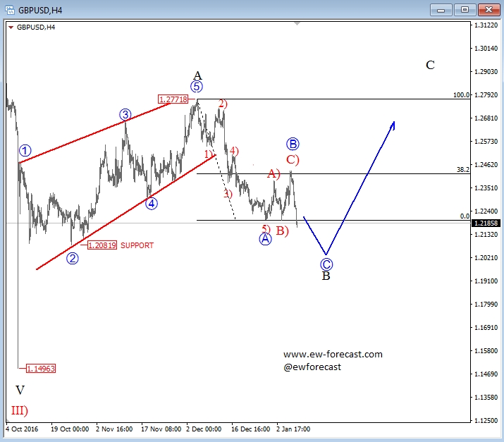Screen dimensions: 504x442
Task: Click the lower red channel trendline
Action: point(125,213)
